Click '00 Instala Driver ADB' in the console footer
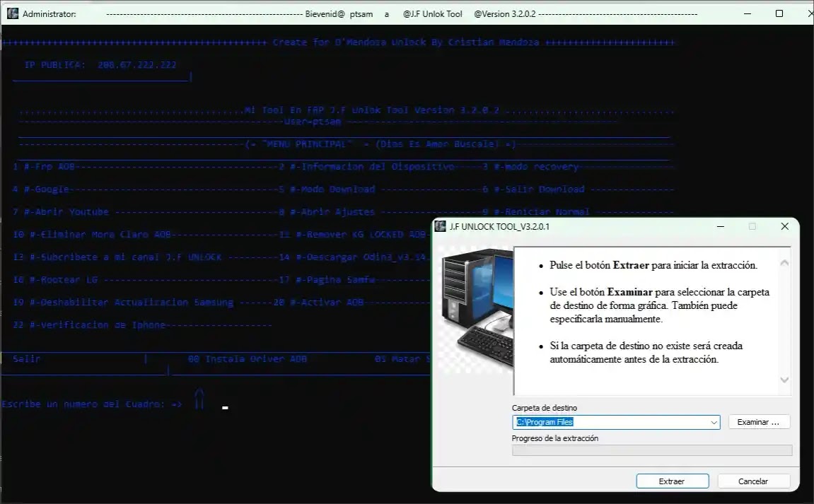This screenshot has height=504, width=814. [x=247, y=358]
